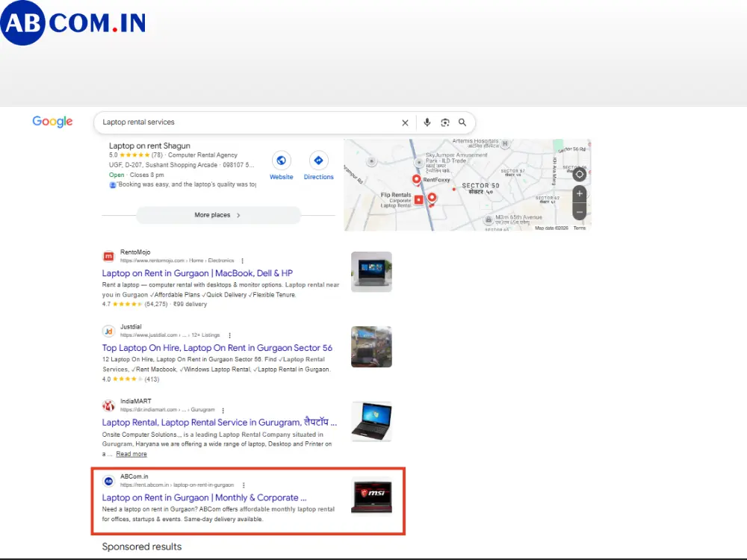
Task: Click the IndiaMART favicon
Action: coord(108,405)
